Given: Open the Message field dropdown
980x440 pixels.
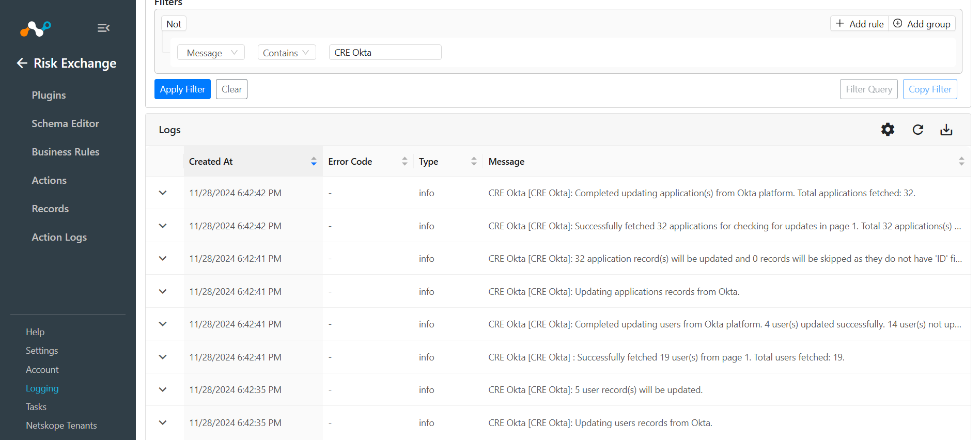Looking at the screenshot, I should pyautogui.click(x=211, y=53).
